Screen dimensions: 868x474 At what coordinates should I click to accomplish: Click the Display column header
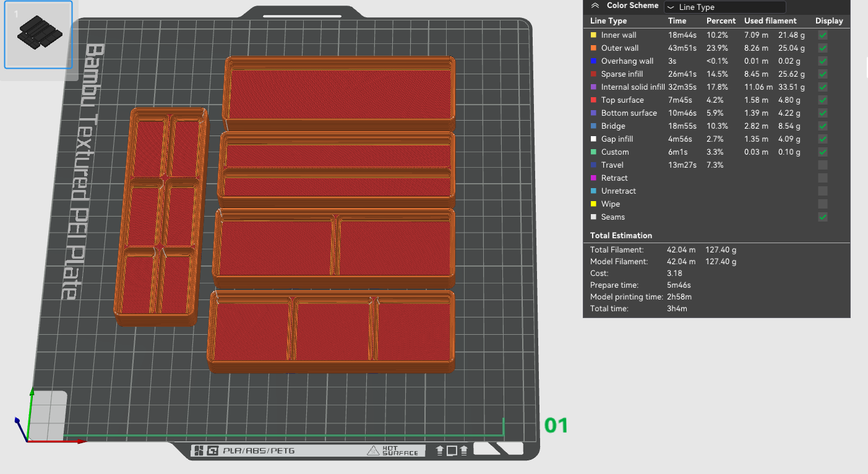828,21
